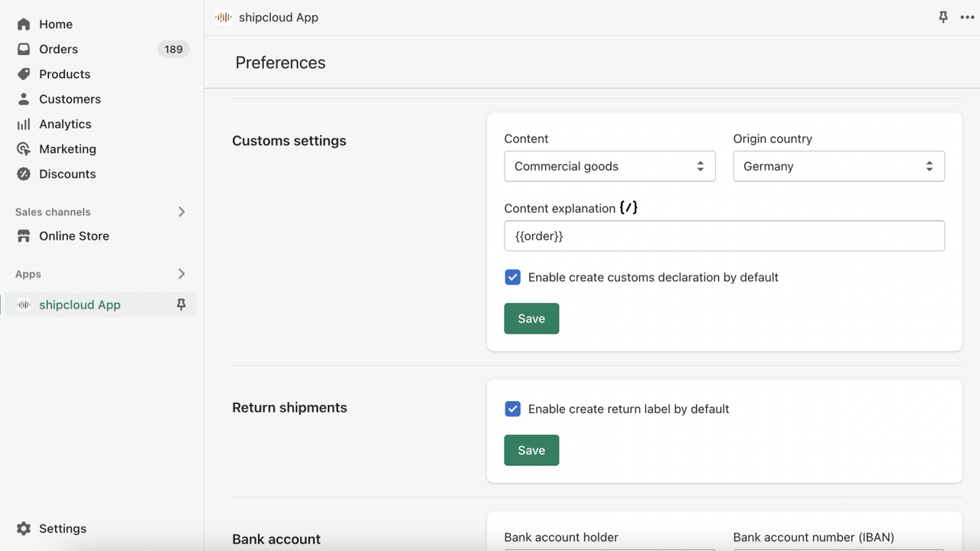Viewport: 980px width, 551px height.
Task: Unpin shipcloud App in the sidebar
Action: [x=181, y=305]
